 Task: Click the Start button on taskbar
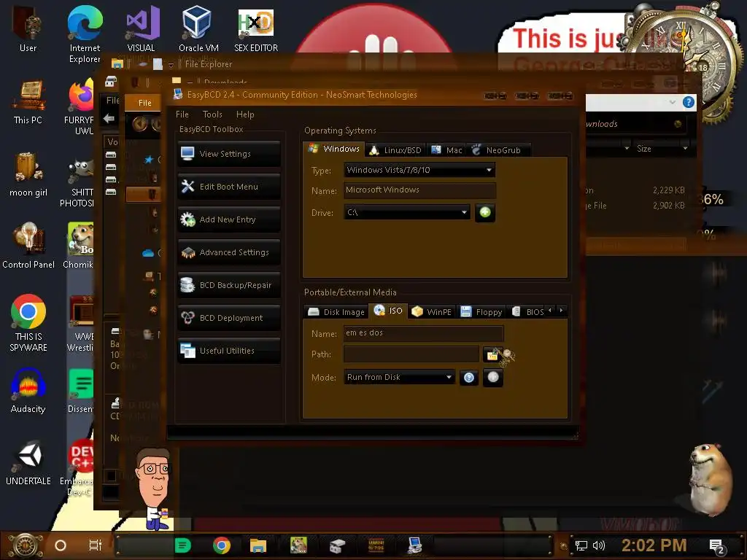coord(26,545)
